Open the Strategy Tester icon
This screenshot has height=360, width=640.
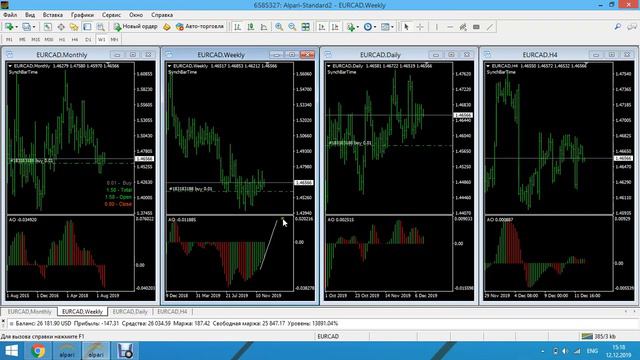point(100,27)
